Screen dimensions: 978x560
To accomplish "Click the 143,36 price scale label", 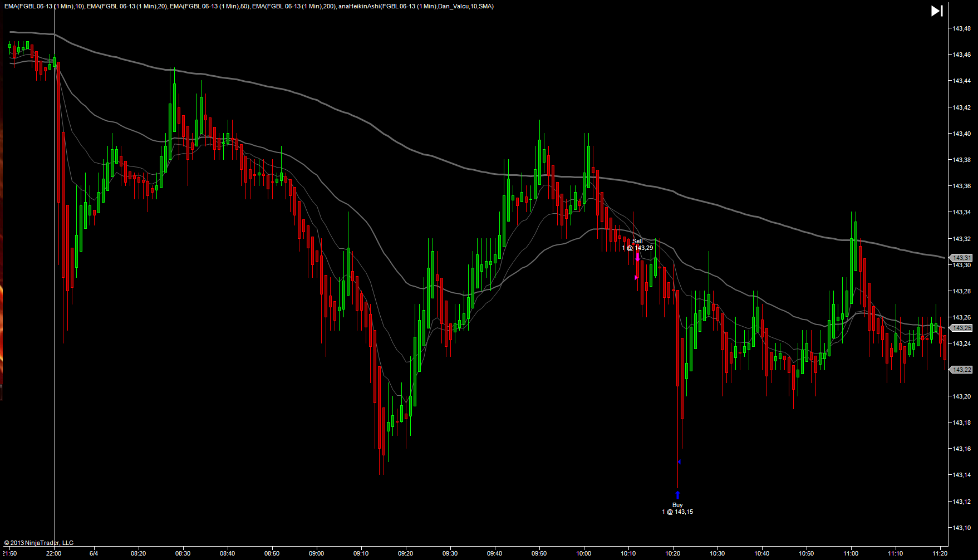I will 962,186.
